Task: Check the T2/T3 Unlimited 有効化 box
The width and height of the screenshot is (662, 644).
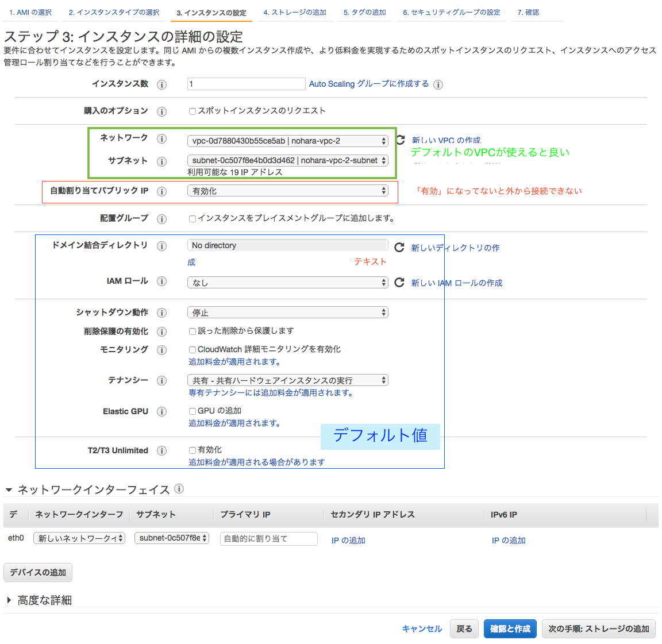Action: (x=193, y=450)
